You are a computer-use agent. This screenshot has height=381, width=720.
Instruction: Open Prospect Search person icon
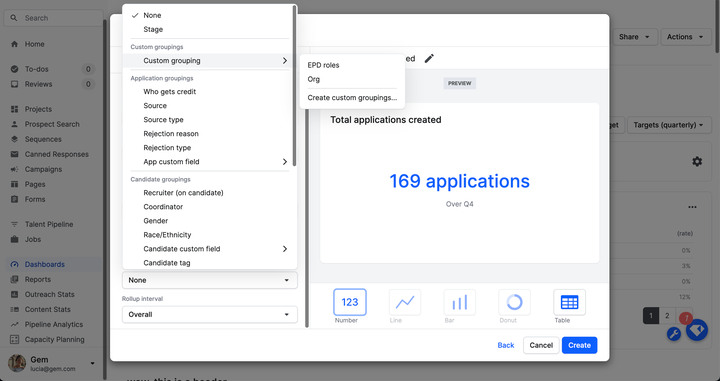tap(15, 124)
